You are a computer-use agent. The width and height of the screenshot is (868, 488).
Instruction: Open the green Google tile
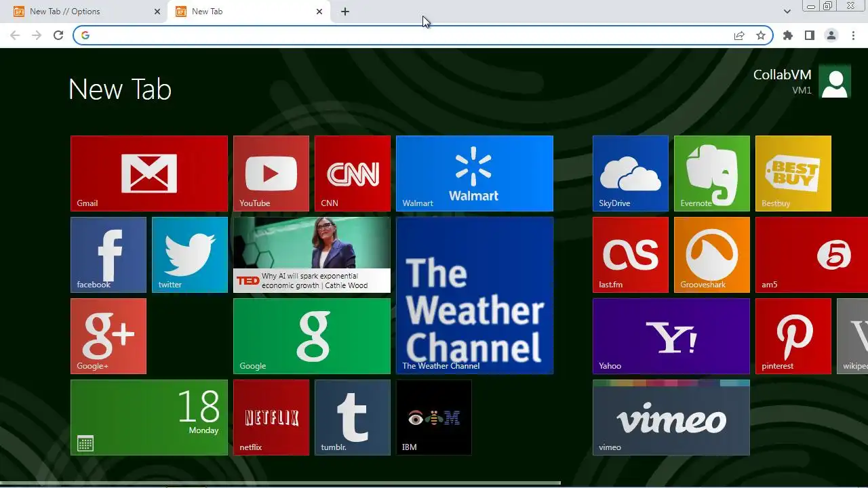(312, 336)
